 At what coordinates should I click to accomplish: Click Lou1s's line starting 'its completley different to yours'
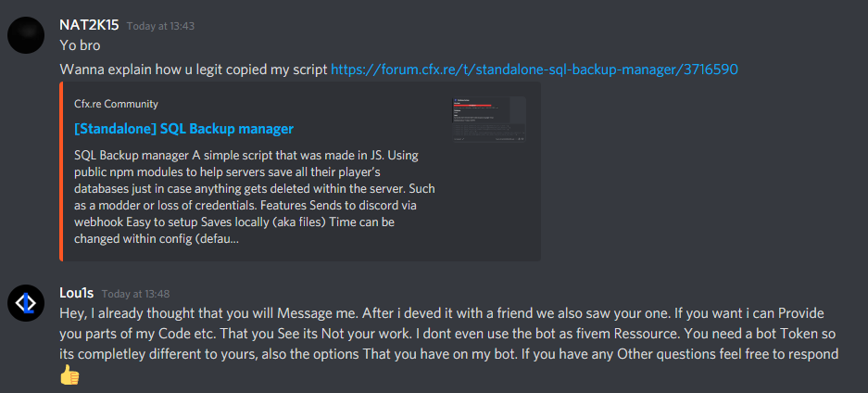tap(448, 354)
